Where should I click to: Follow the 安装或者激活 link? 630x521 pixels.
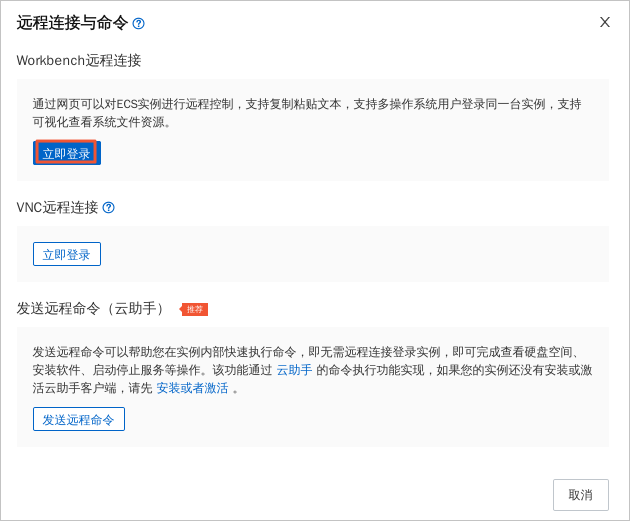coord(192,388)
